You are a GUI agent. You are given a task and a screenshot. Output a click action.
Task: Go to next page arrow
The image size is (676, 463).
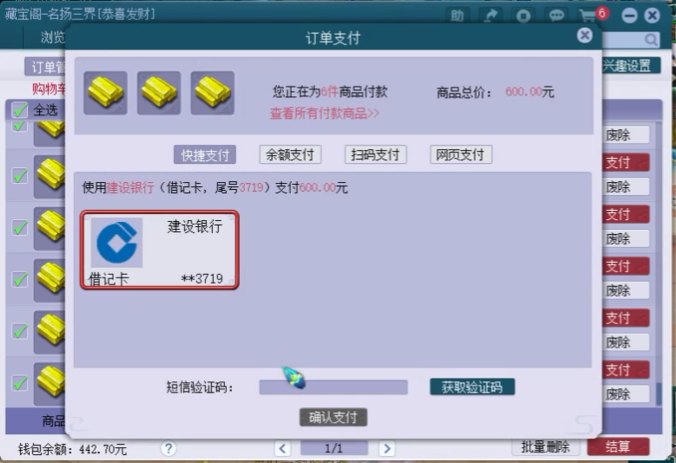point(387,448)
